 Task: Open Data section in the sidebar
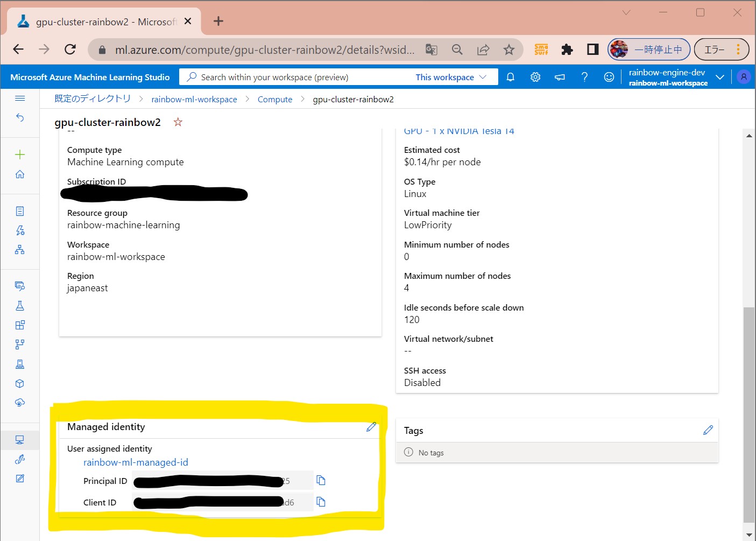tap(20, 286)
